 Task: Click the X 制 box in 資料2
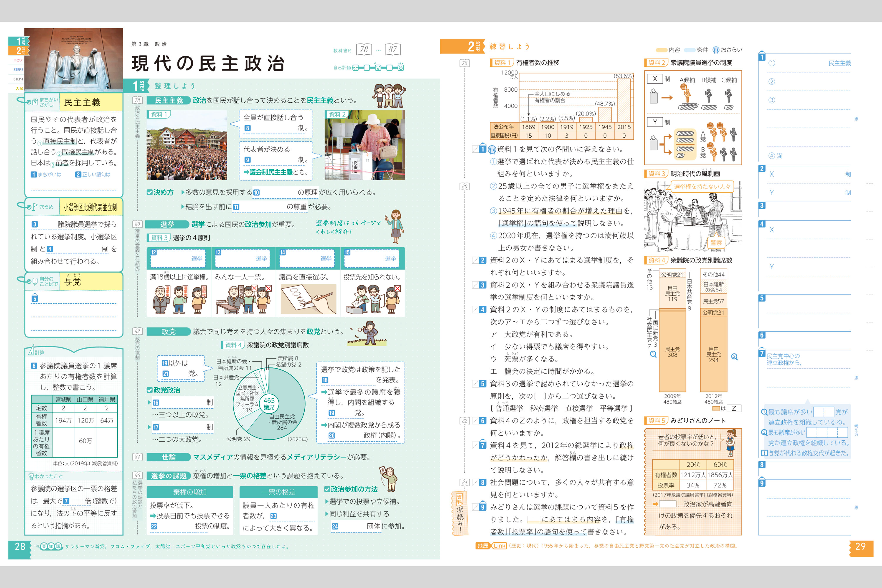[x=655, y=79]
